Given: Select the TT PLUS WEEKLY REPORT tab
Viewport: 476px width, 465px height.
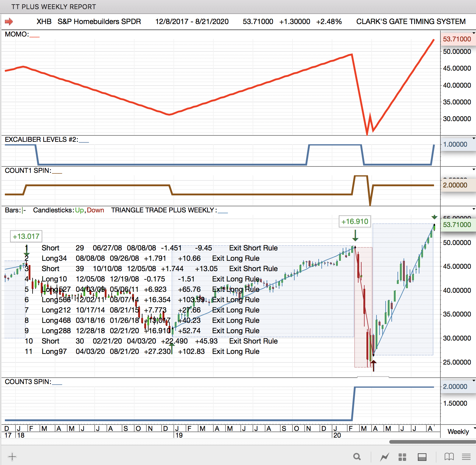Looking at the screenshot, I should pos(54,7).
